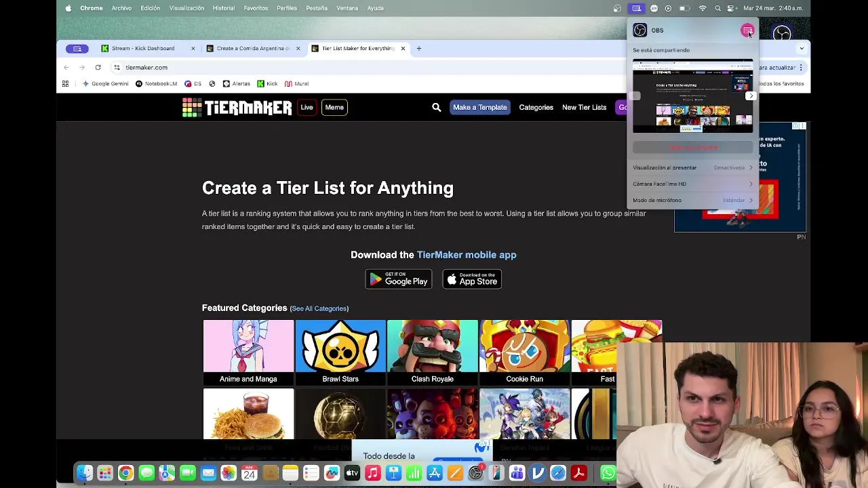Click the Make a Template button
The image size is (868, 488).
(479, 107)
